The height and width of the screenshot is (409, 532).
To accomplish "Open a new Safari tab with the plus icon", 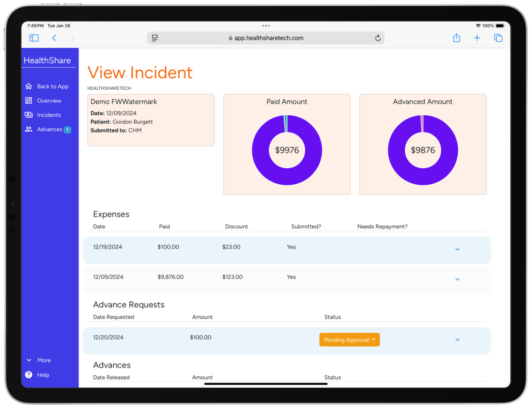I will tap(477, 37).
